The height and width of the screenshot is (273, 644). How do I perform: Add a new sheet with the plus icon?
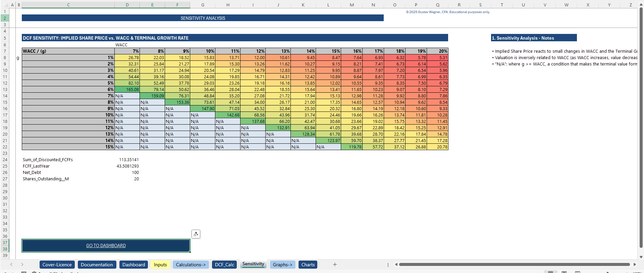335,265
